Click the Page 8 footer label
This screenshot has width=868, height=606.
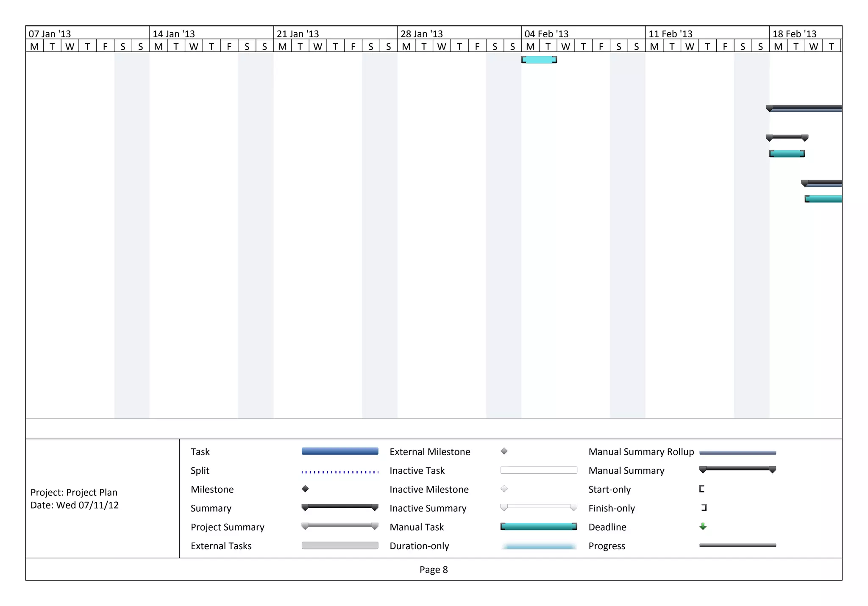point(434,570)
